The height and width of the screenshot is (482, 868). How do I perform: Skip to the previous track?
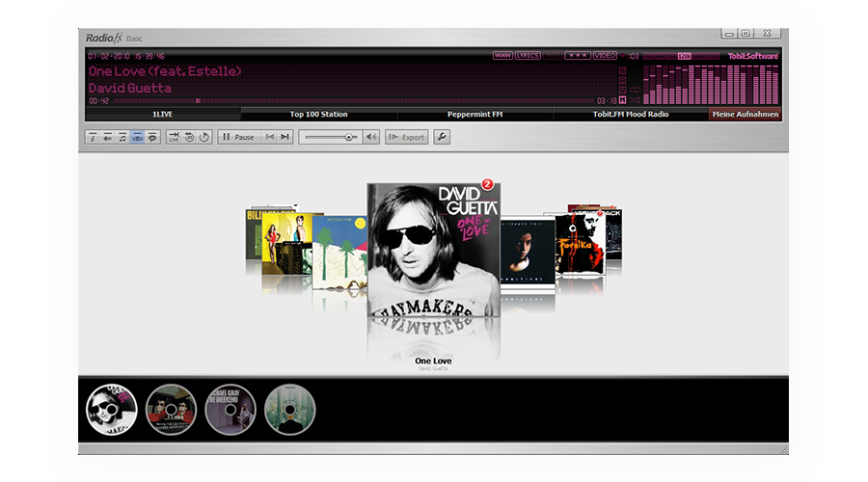(270, 137)
